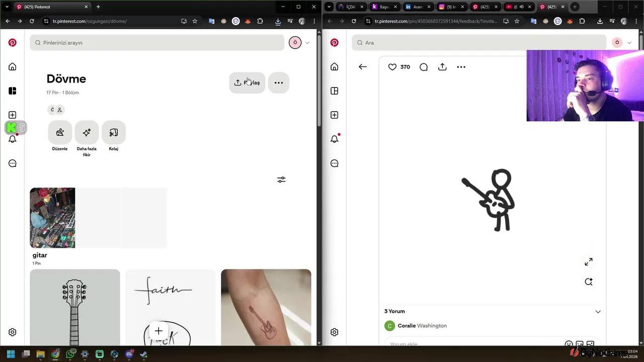Expand account chevron in left window
Image resolution: width=644 pixels, height=362 pixels.
coord(307,43)
